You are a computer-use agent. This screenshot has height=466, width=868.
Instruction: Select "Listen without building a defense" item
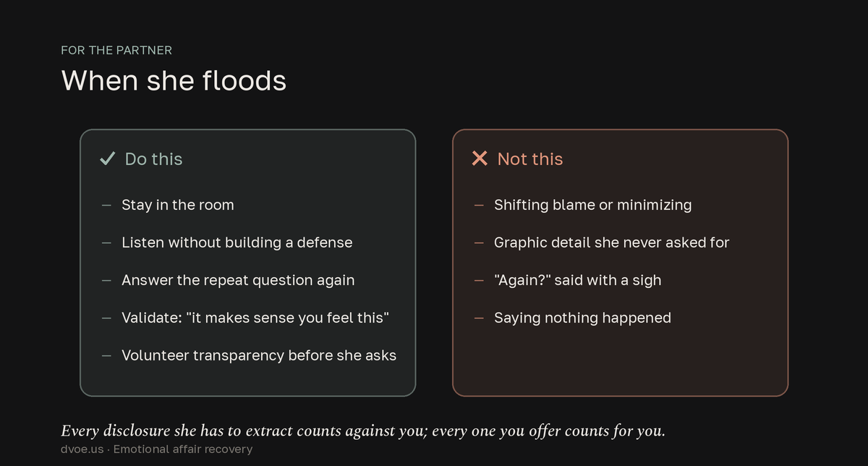click(237, 242)
